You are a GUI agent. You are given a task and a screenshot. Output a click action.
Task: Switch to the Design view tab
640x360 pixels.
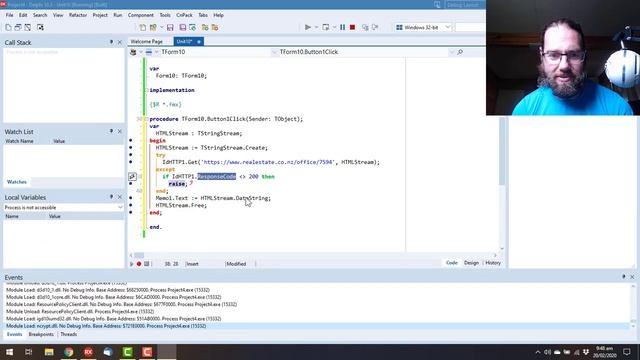click(x=471, y=263)
